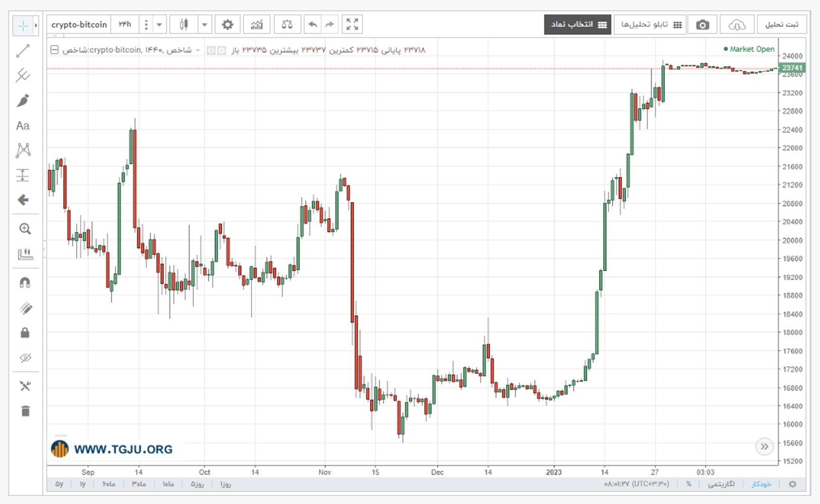Select the 1y time range
820x504 pixels.
click(x=83, y=484)
